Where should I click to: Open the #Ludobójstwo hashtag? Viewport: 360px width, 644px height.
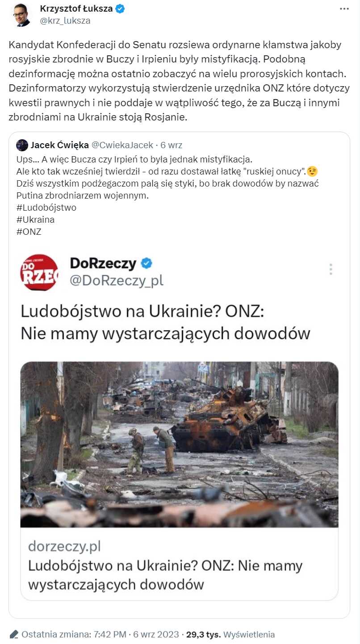(46, 208)
